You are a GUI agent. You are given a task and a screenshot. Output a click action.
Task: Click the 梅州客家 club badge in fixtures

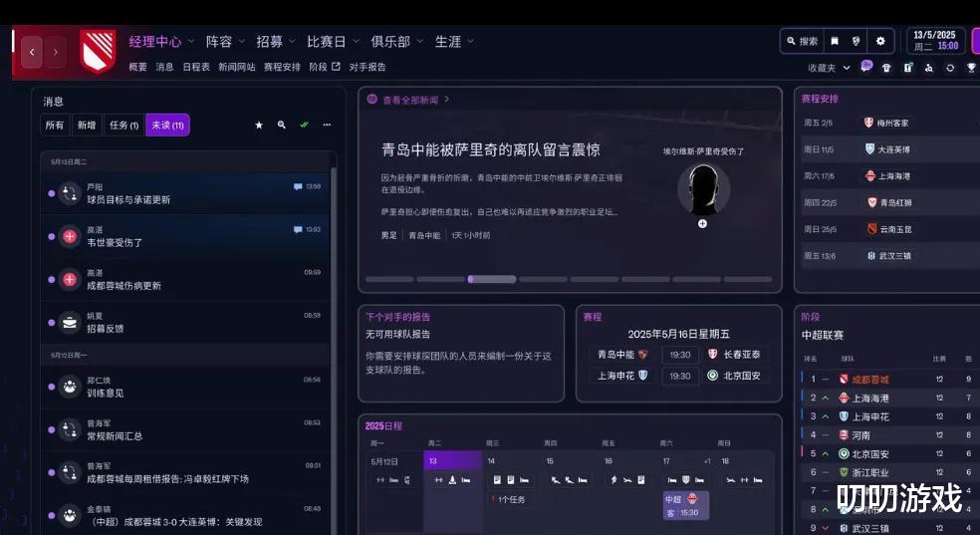pyautogui.click(x=868, y=123)
